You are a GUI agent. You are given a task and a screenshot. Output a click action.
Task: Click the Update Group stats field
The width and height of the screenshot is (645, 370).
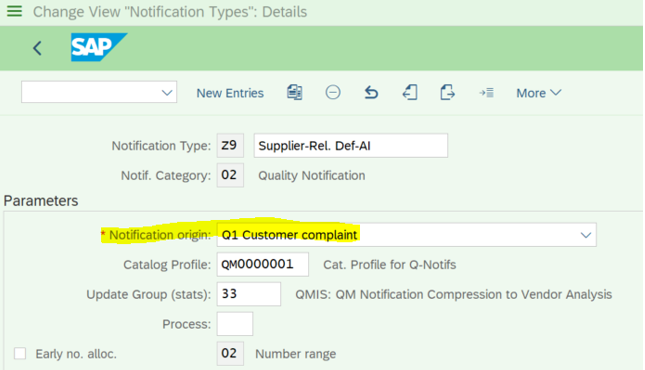pos(249,294)
